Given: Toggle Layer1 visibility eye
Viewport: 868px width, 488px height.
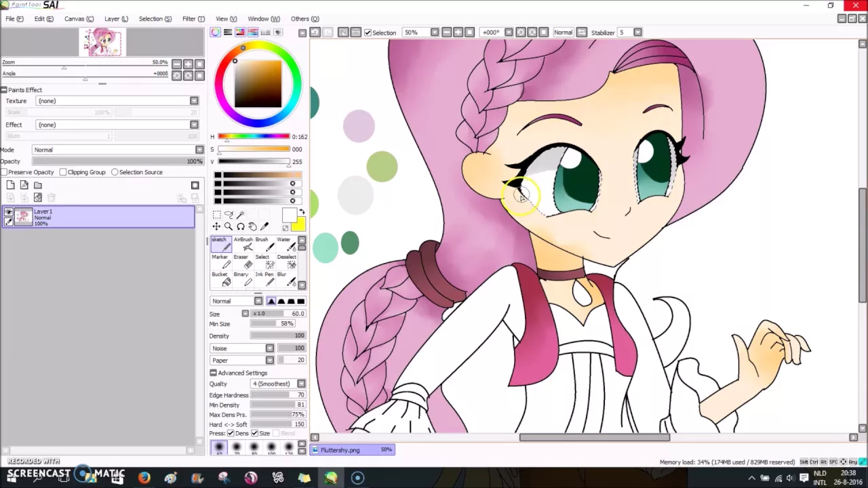Looking at the screenshot, I should point(9,211).
